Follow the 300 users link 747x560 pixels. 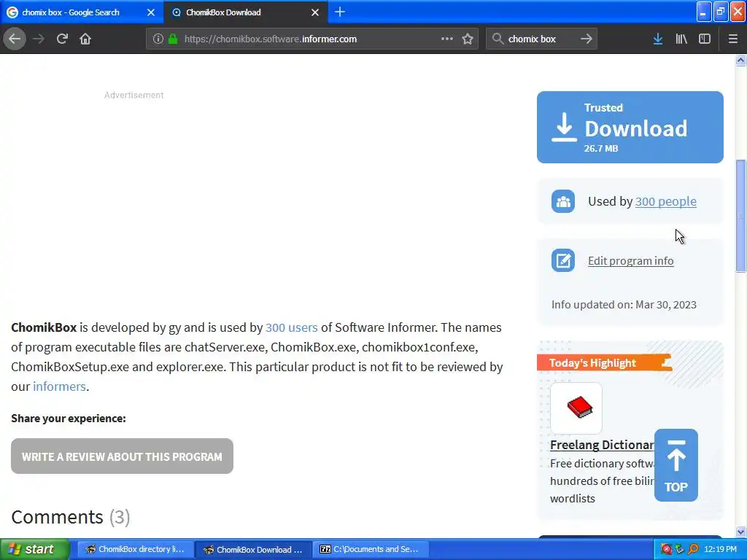pos(291,327)
